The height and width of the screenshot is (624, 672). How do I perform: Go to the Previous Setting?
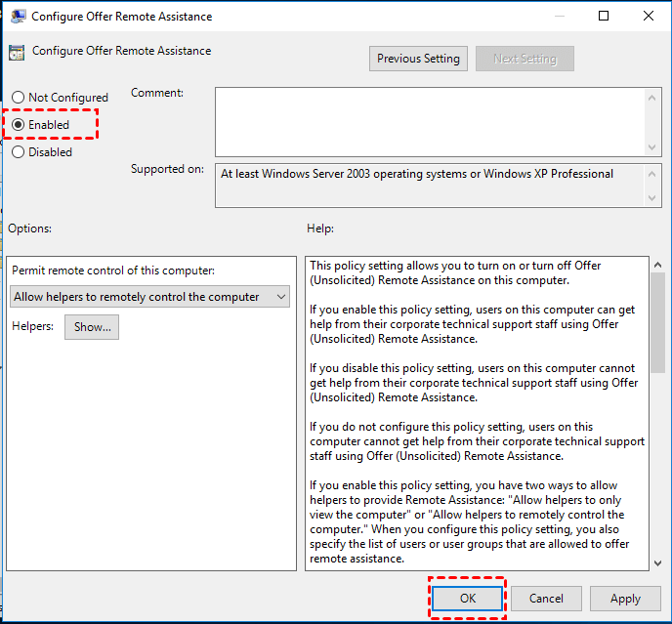point(418,59)
